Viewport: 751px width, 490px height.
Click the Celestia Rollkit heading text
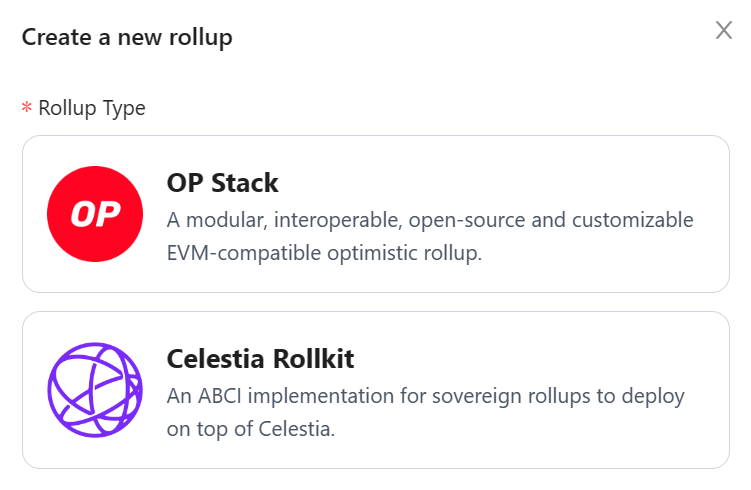click(x=260, y=359)
